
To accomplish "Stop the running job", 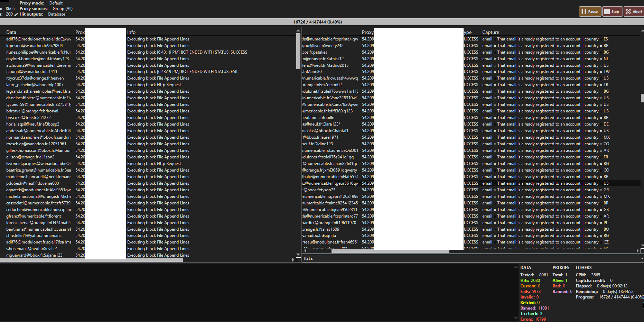I will pyautogui.click(x=612, y=11).
